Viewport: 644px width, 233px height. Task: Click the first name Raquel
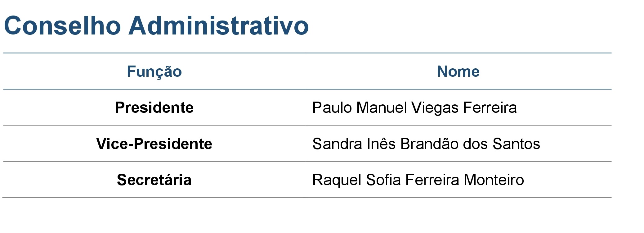[x=337, y=180]
